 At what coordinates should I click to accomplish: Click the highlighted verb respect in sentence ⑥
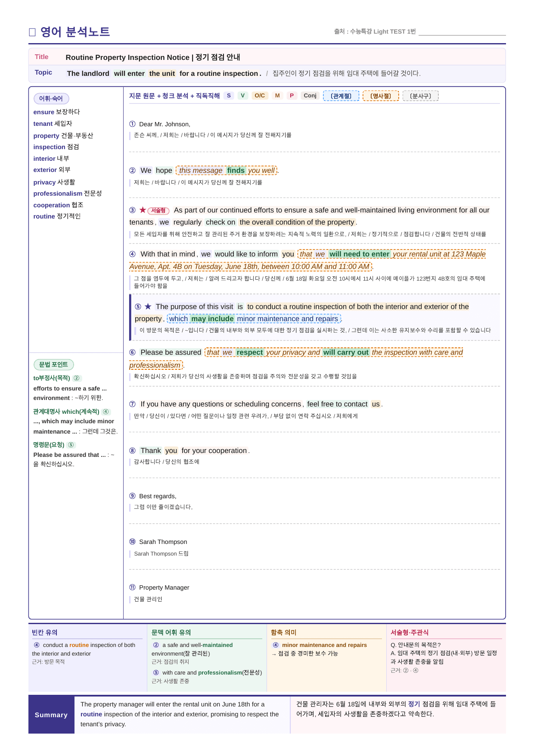249,352
